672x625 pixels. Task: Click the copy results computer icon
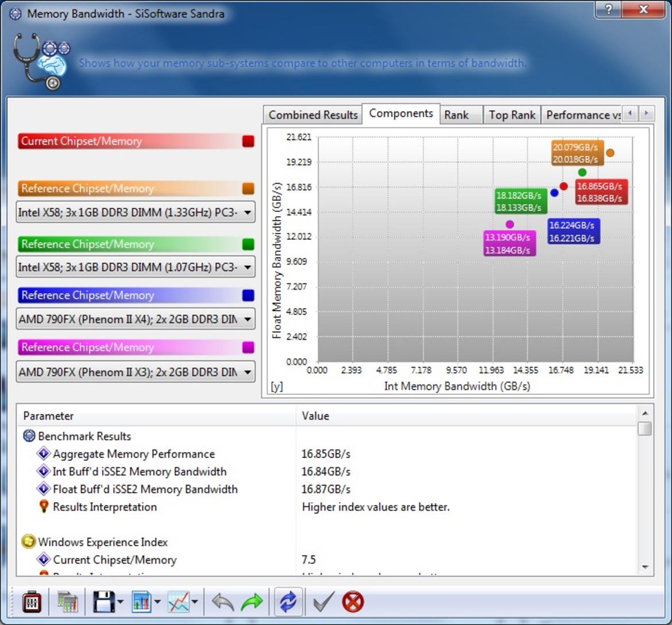[67, 602]
